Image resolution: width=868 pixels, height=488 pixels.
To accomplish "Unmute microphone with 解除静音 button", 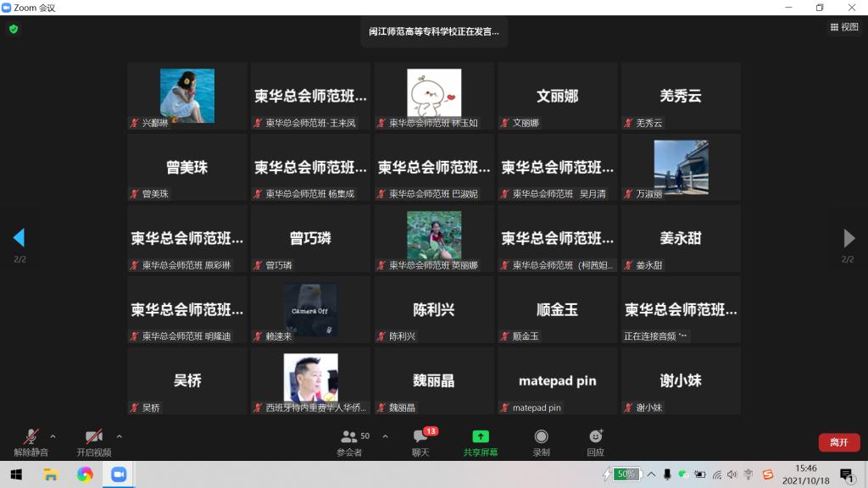I will 31,441.
